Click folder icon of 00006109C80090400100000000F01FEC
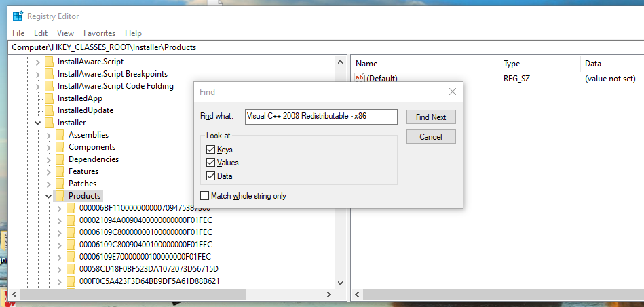Image resolution: width=644 pixels, height=307 pixels. pos(71,245)
